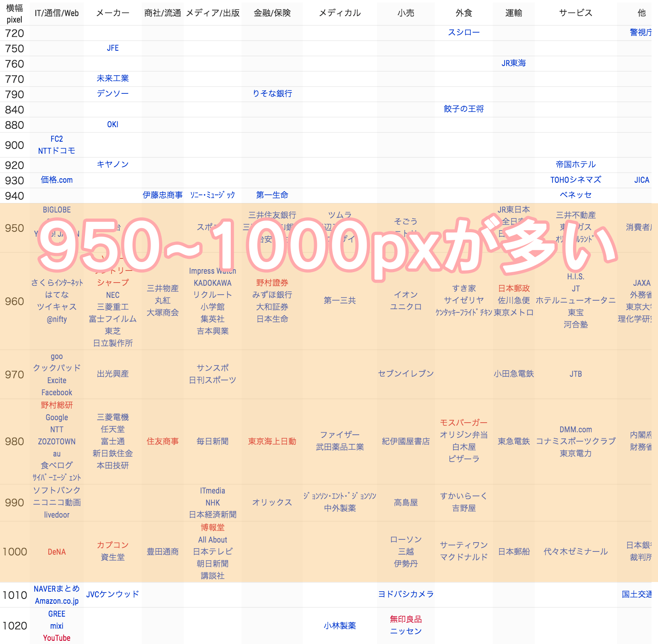The height and width of the screenshot is (644, 658).
Task: Select the さくらインターネット entry
Action: 57,283
